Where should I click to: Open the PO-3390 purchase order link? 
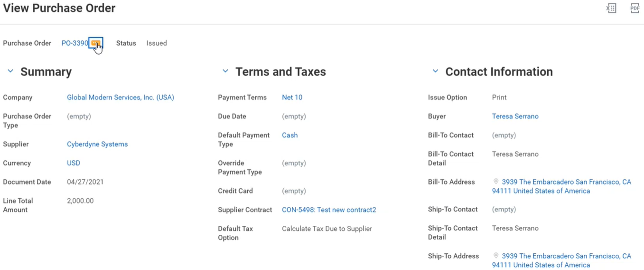(75, 43)
